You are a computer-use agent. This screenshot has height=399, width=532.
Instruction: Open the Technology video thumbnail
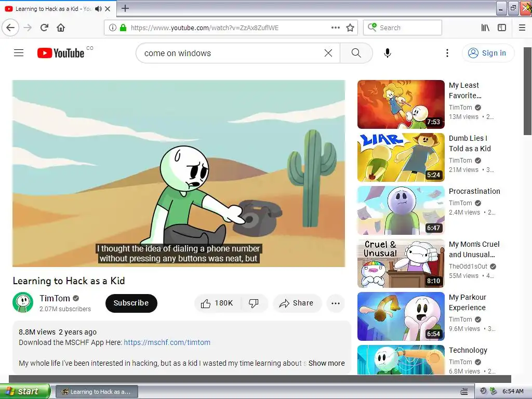401,360
